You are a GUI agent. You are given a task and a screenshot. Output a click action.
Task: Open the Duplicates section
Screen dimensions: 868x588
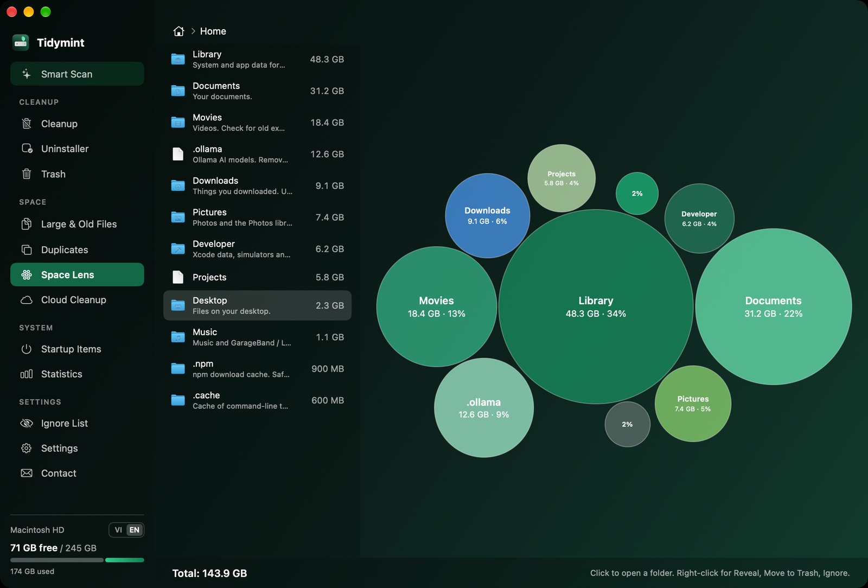click(77, 250)
